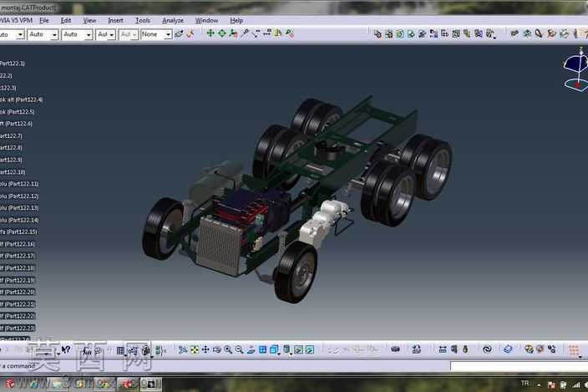The image size is (588, 392).
Task: Open the File menu
Action: click(x=44, y=20)
